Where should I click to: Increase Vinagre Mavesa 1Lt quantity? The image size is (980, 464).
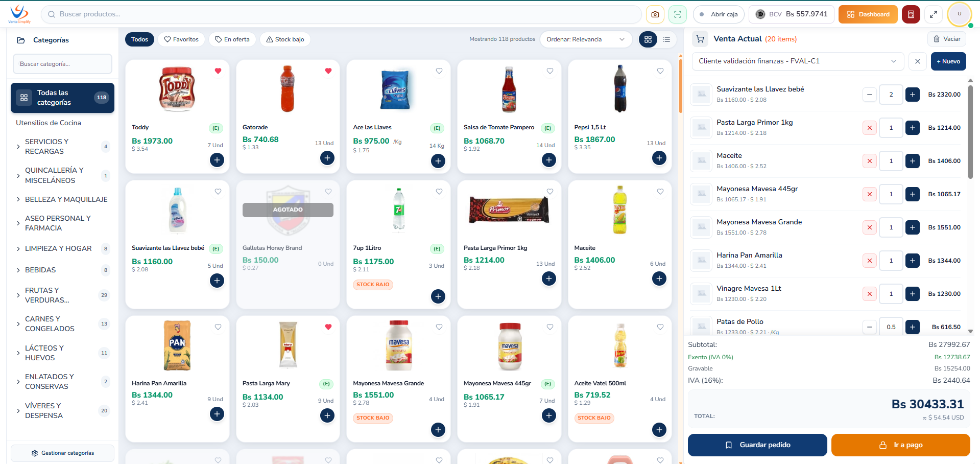[913, 294]
